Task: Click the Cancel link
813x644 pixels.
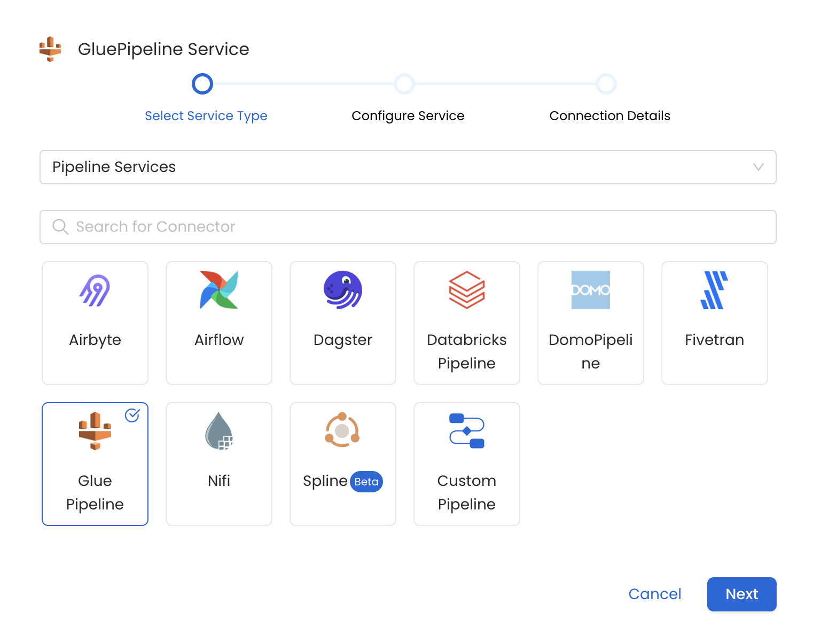Action: point(655,594)
